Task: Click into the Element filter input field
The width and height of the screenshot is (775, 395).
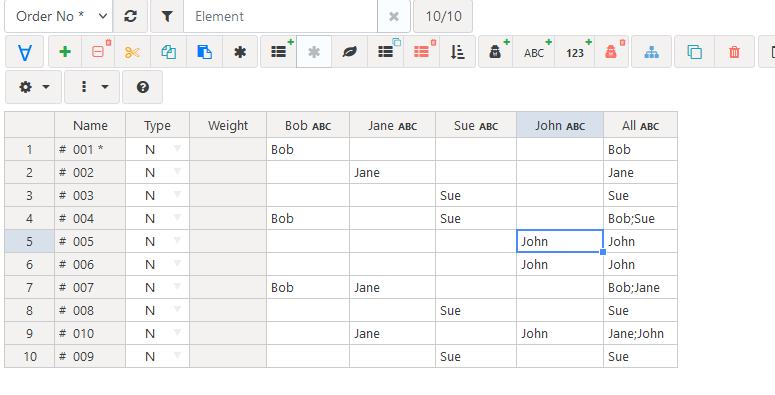Action: (x=280, y=16)
